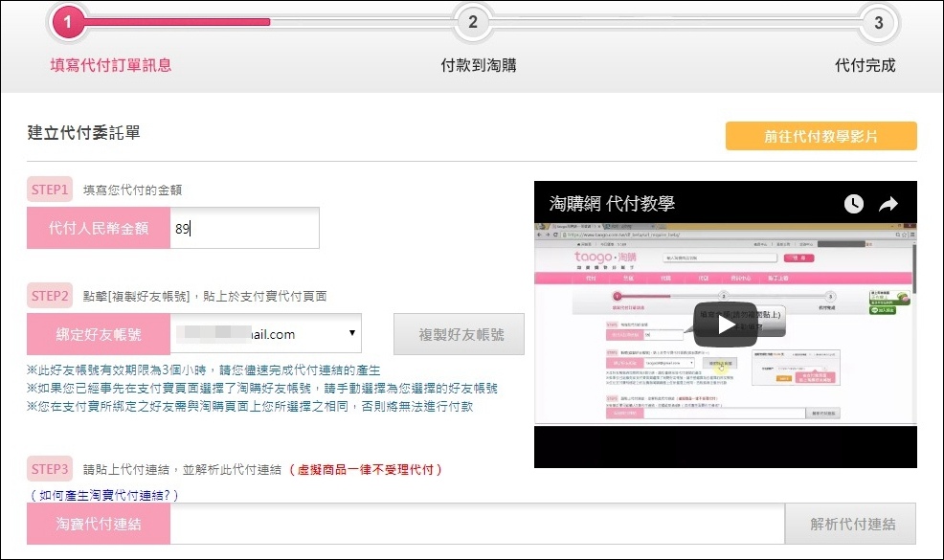The image size is (944, 560).
Task: Click the 代付人民幣金額 pink label
Action: pyautogui.click(x=99, y=228)
